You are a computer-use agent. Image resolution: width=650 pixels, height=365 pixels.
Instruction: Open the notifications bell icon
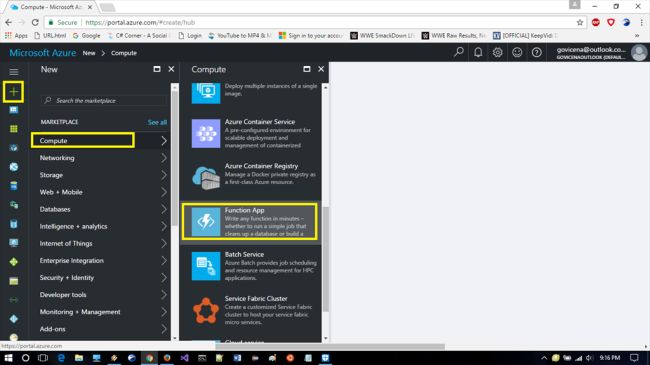coord(478,52)
